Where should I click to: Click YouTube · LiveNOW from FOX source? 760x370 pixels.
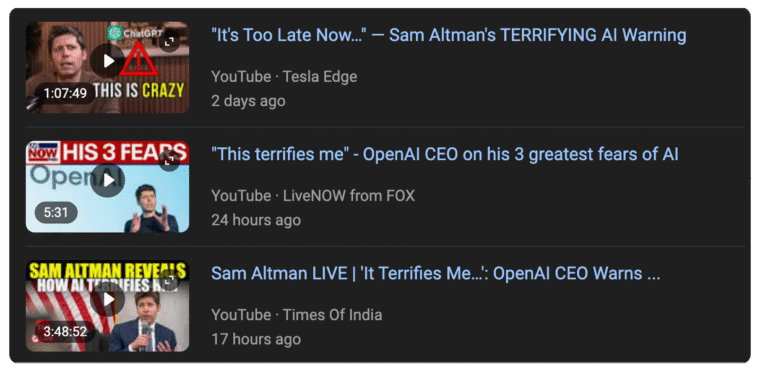pos(313,196)
